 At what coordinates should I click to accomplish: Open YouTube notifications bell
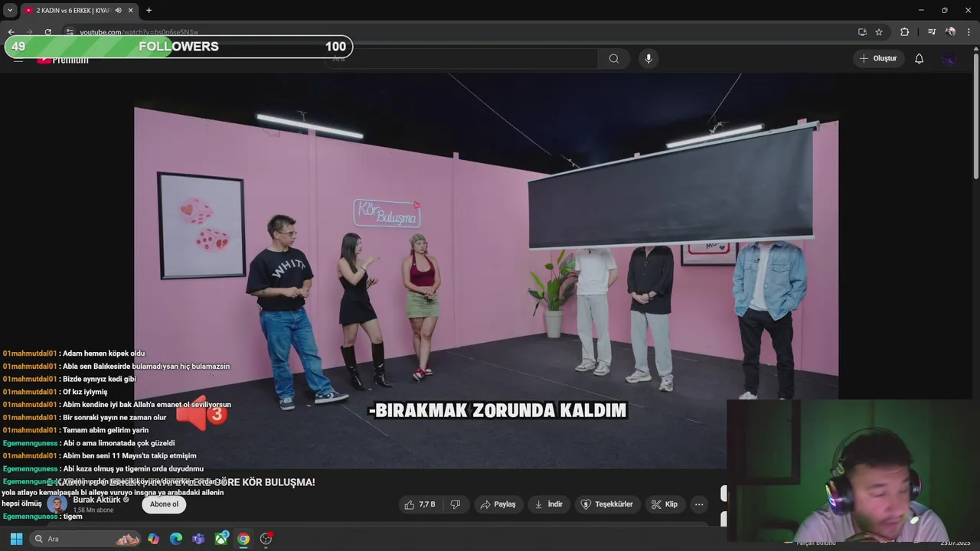tap(920, 59)
